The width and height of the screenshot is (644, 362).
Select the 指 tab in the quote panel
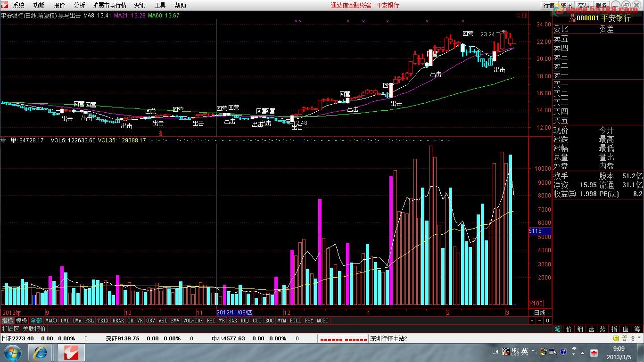(x=614, y=329)
